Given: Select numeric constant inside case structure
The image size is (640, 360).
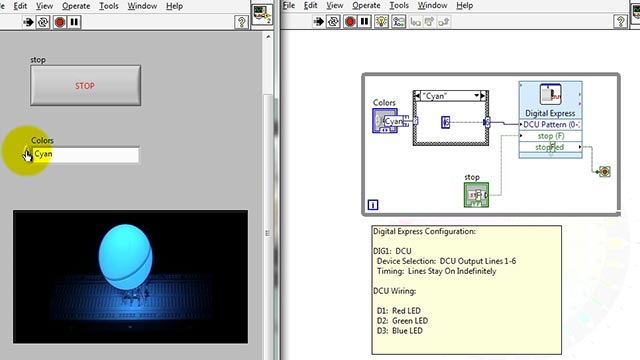Looking at the screenshot, I should coord(445,122).
